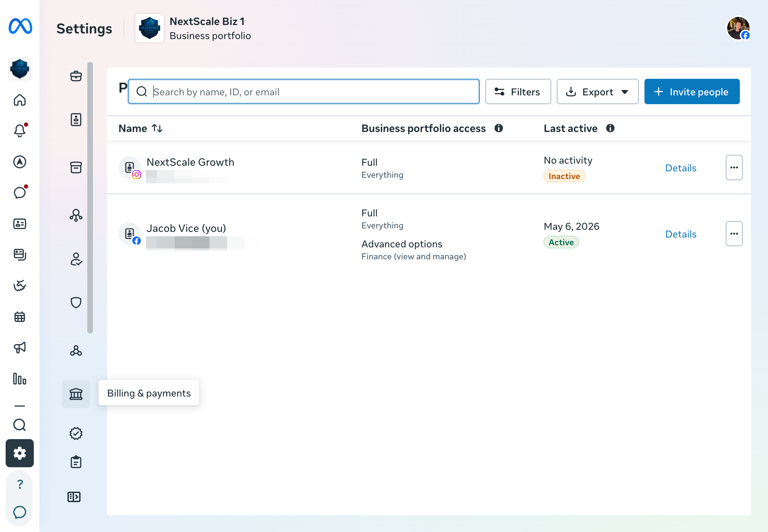Open insights bar chart icon
768x532 pixels.
[x=20, y=379]
